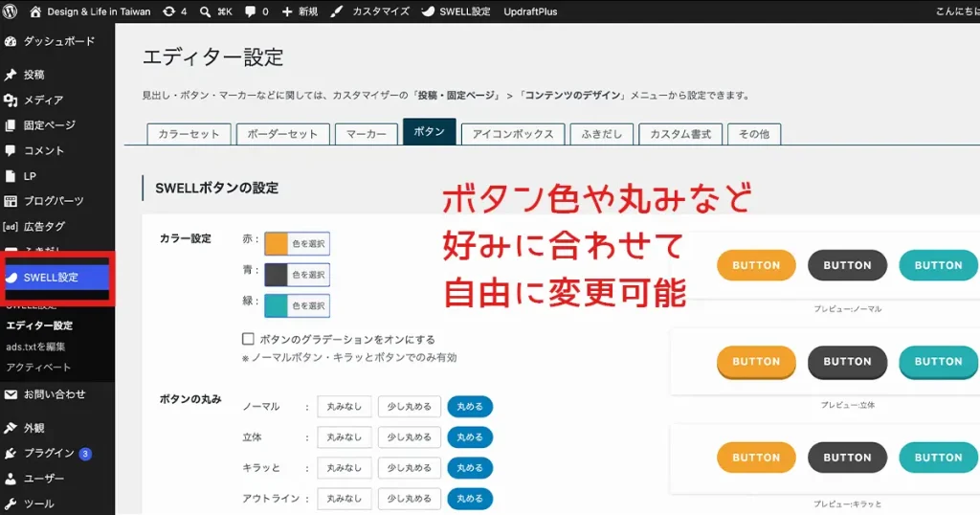Click the pin icon for 投稿
Screen dimensions: 980x515
(x=10, y=75)
